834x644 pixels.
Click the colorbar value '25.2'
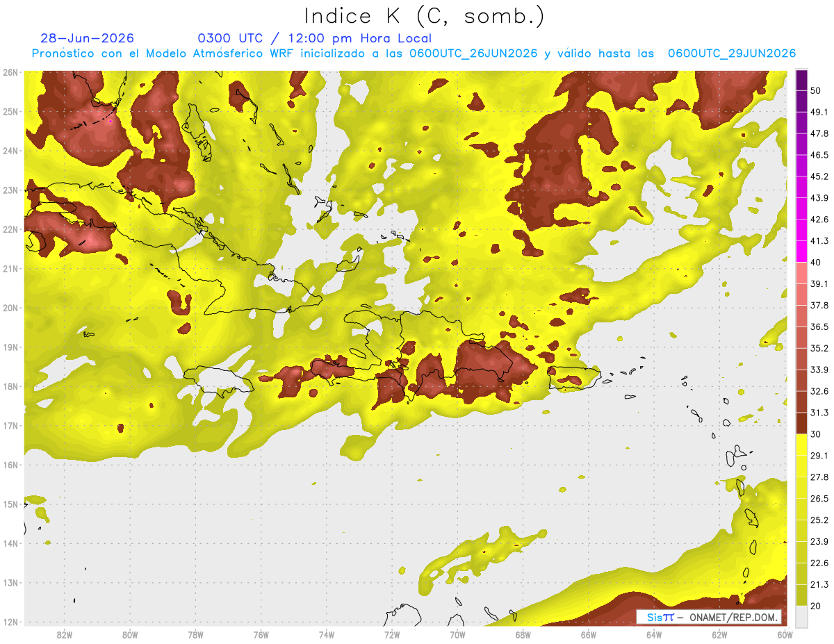coord(819,520)
